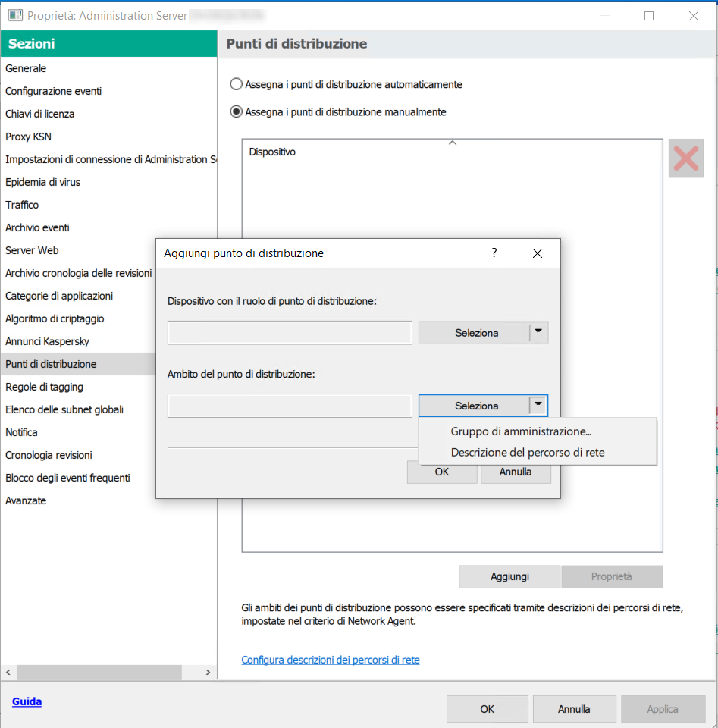Cancel the add distribution point dialog
Image resolution: width=718 pixels, height=728 pixels.
[x=516, y=472]
